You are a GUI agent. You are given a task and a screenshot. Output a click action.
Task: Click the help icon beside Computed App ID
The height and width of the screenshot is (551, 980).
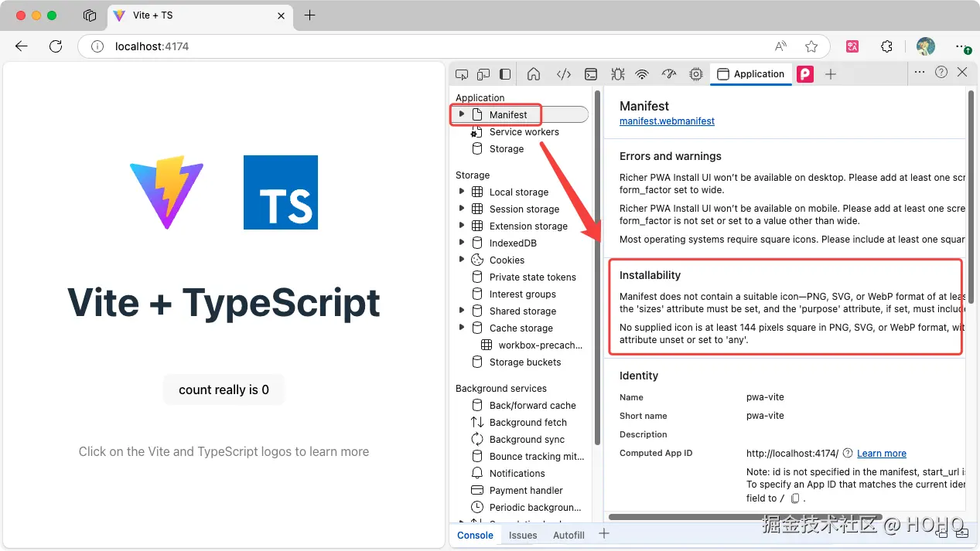click(848, 453)
